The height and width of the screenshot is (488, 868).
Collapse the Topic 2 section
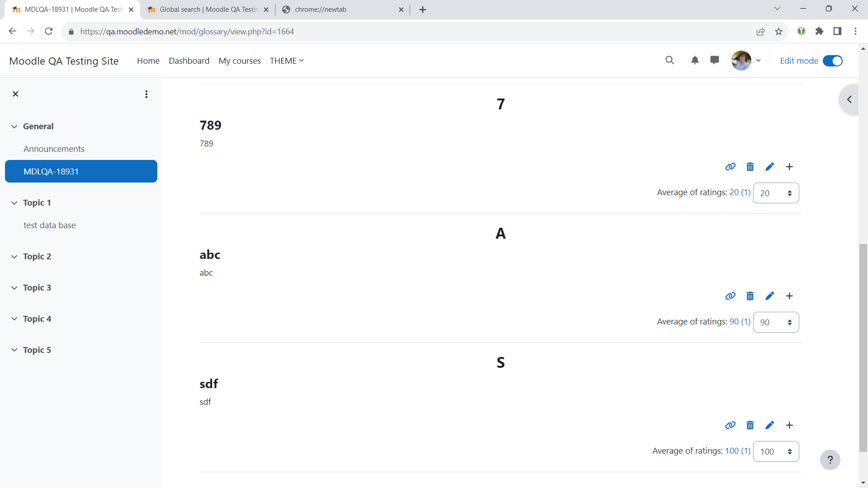pos(14,257)
